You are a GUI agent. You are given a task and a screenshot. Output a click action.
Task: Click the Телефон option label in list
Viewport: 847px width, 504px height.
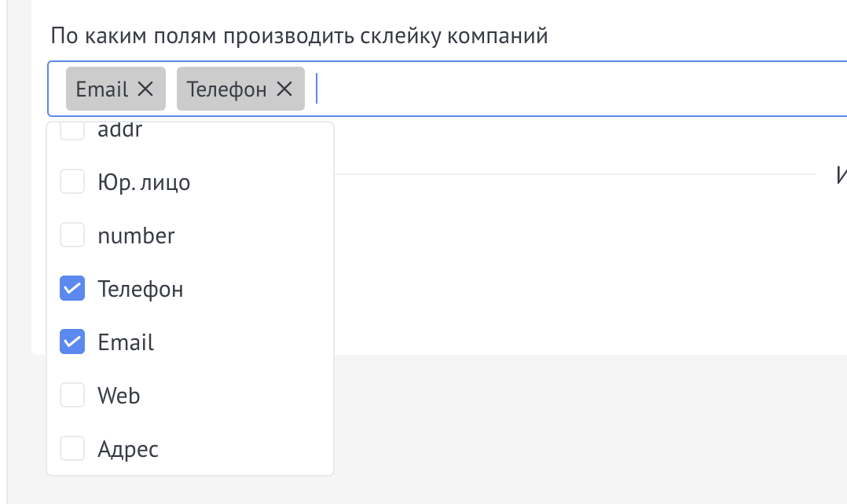pyautogui.click(x=141, y=290)
